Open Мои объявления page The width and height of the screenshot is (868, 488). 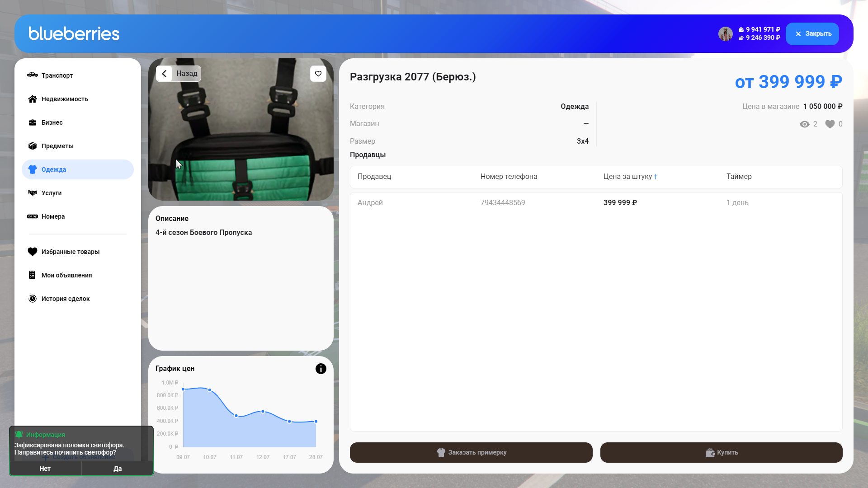coord(78,275)
